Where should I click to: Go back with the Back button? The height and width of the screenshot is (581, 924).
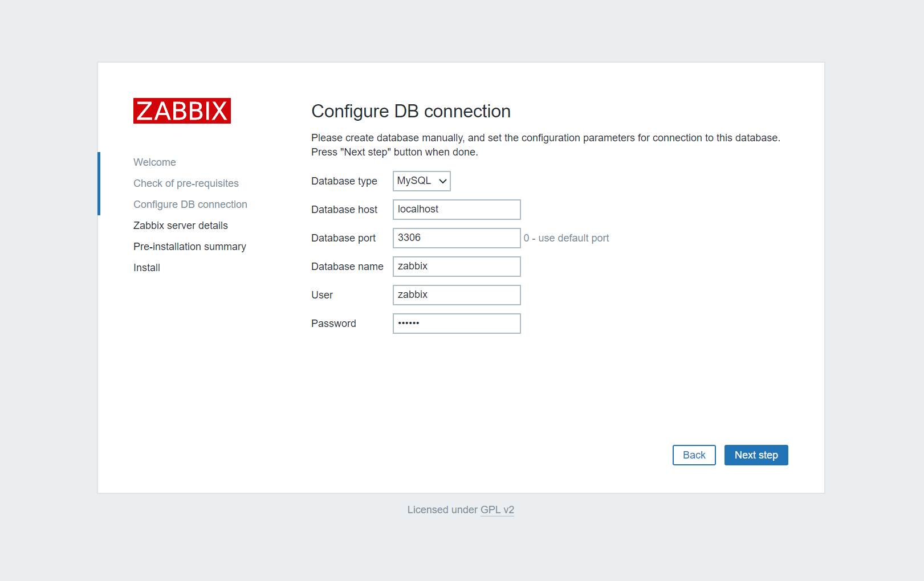click(694, 455)
